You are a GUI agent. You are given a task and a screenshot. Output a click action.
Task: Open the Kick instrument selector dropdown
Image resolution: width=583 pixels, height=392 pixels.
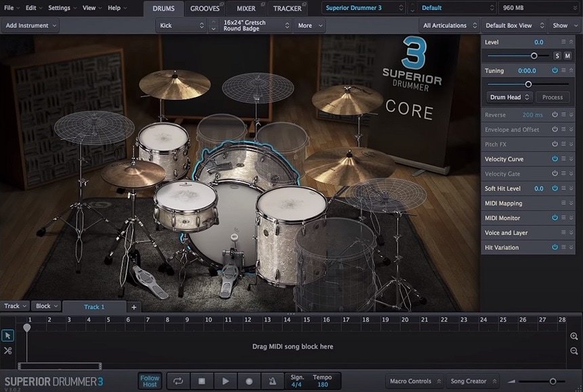[181, 26]
